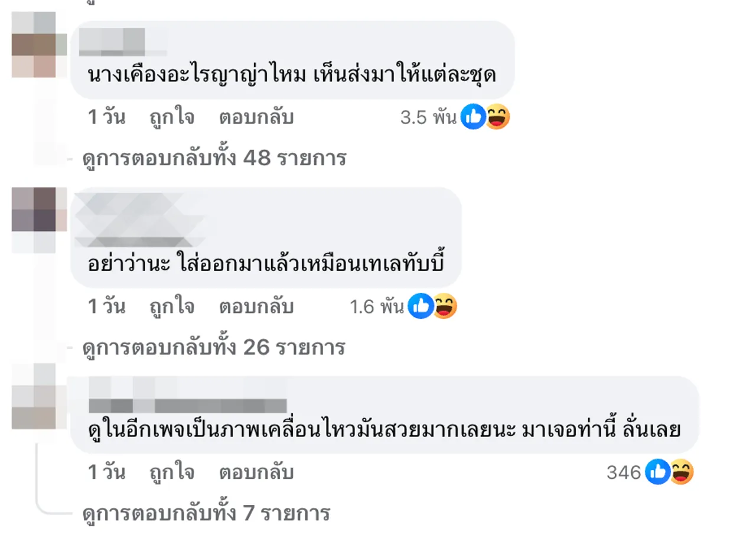Expand the 7 replies on the last comment
Viewport: 756px width, 535px height.
207,513
